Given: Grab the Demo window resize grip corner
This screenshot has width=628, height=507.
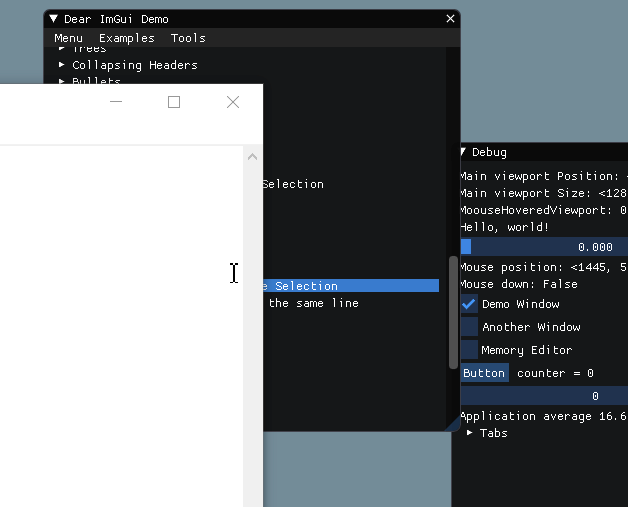Looking at the screenshot, I should tap(455, 425).
